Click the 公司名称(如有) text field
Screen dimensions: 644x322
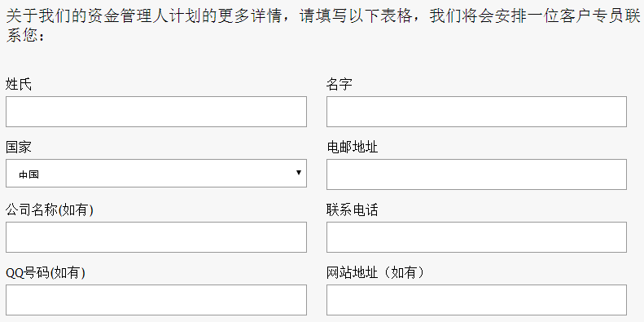156,237
